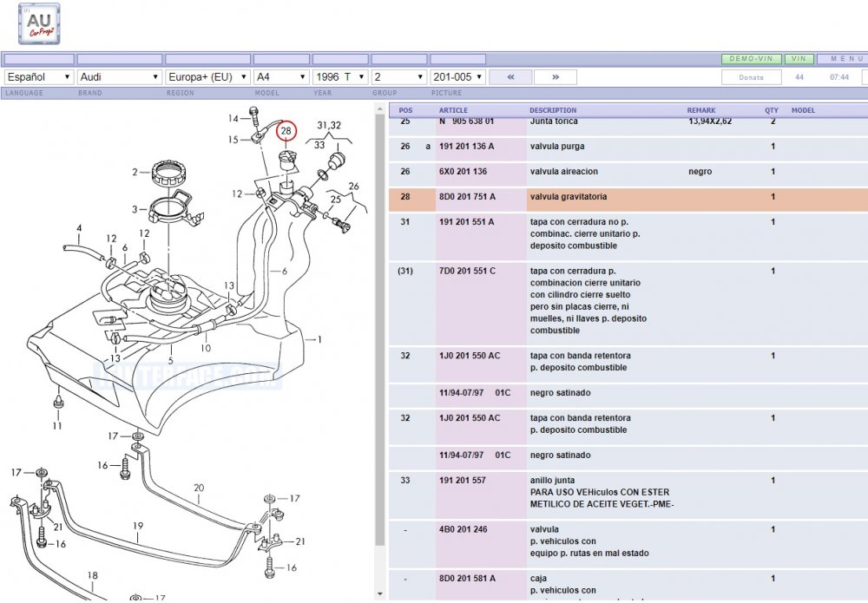This screenshot has width=868, height=603.
Task: Click part number 1 fuel tank label
Action: [x=319, y=339]
